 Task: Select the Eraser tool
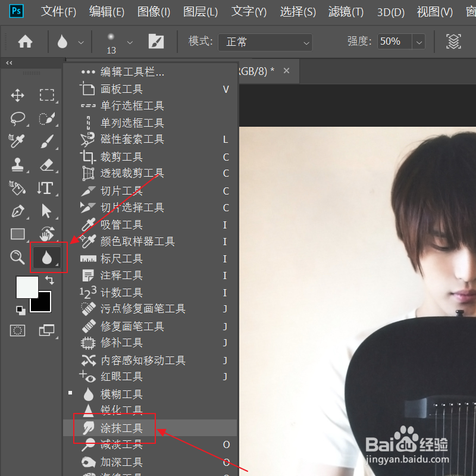47,165
